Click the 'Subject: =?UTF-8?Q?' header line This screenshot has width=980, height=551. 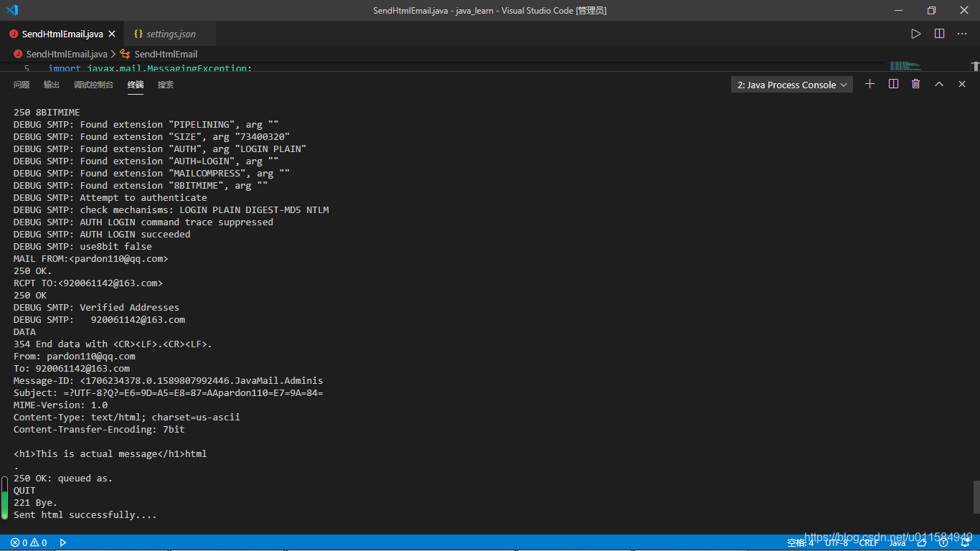pyautogui.click(x=168, y=392)
